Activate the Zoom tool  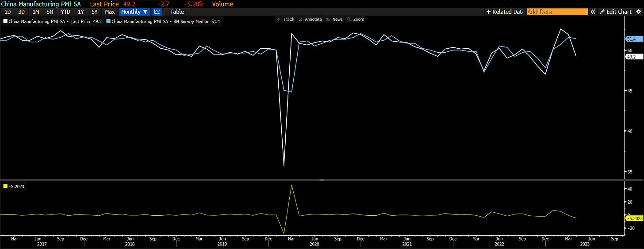[x=356, y=19]
